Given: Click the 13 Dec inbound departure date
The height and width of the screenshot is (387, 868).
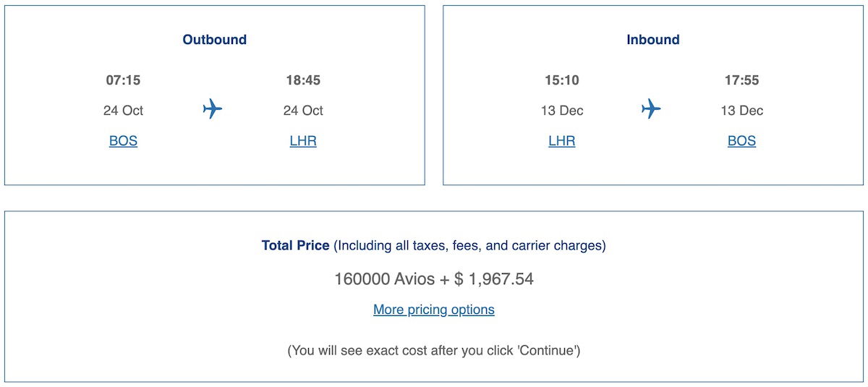Looking at the screenshot, I should pyautogui.click(x=562, y=111).
